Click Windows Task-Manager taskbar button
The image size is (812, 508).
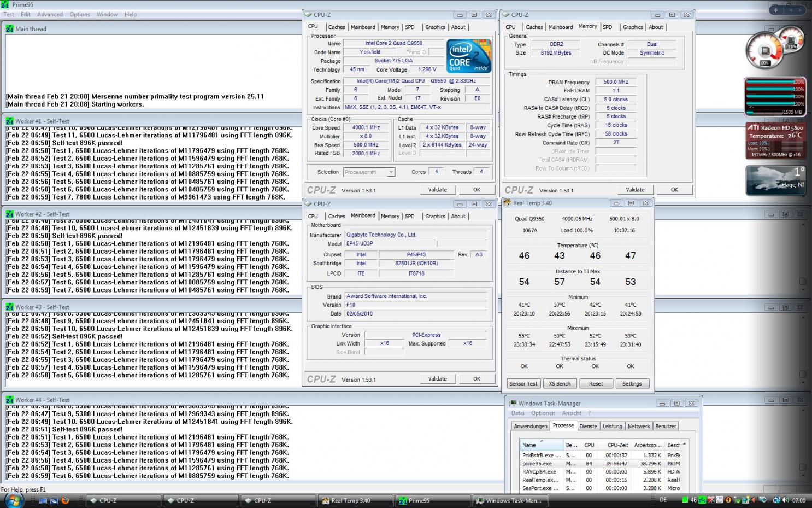(509, 500)
